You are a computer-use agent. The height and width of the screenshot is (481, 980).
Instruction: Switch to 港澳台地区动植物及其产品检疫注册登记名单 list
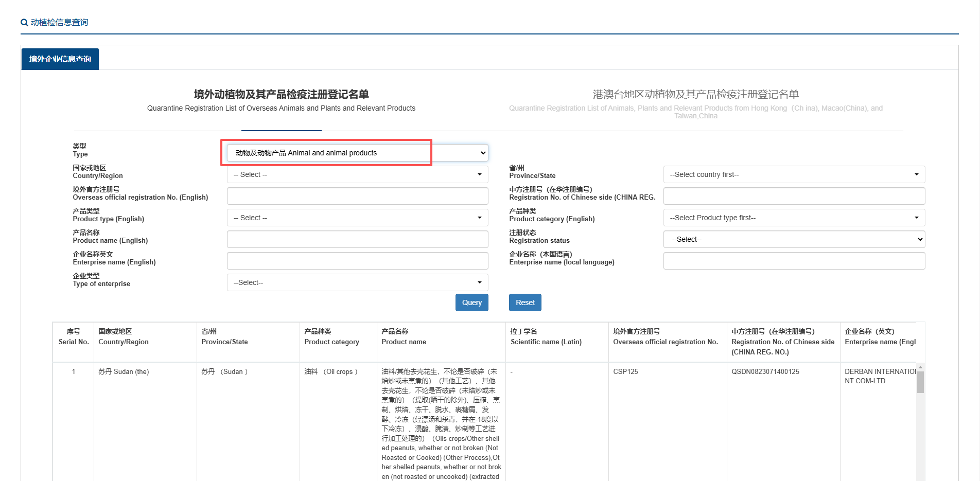click(695, 95)
